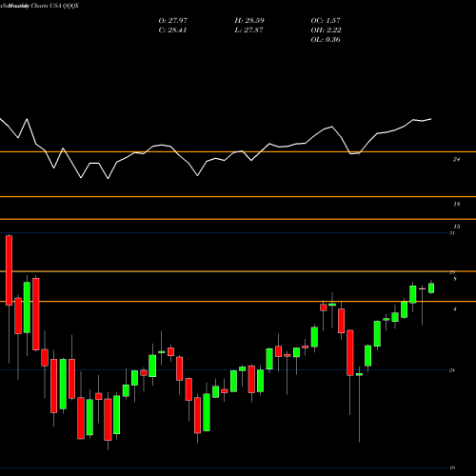
Task: Click the low price value 'L: 27.87'
Action: (x=249, y=30)
